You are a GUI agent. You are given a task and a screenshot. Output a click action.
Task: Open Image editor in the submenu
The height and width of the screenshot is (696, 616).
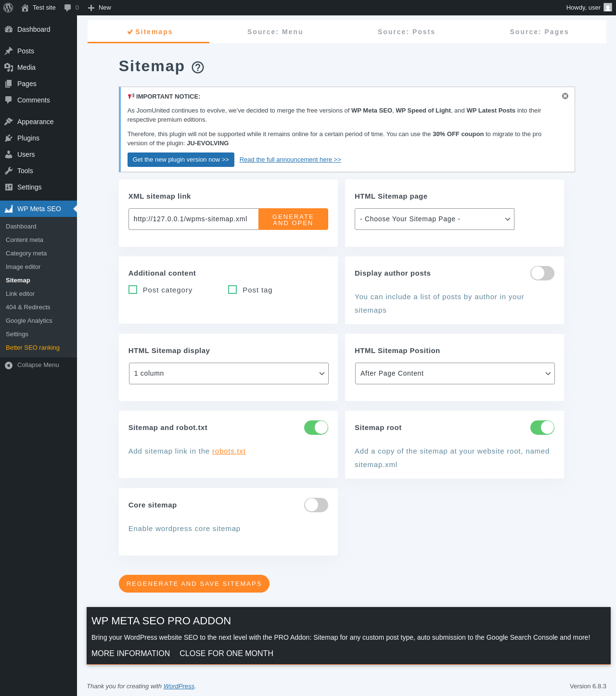pyautogui.click(x=23, y=267)
